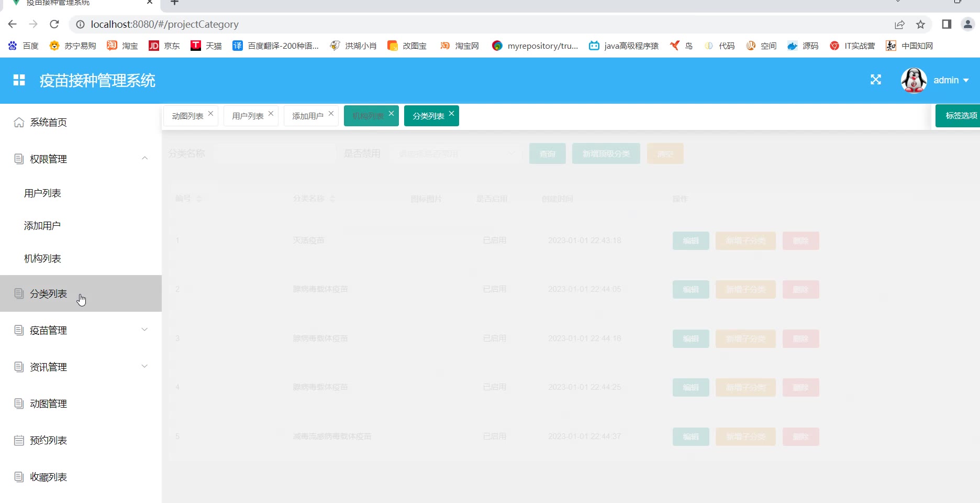Image resolution: width=980 pixels, height=503 pixels.
Task: Focus the 分类名称 search input
Action: click(274, 154)
